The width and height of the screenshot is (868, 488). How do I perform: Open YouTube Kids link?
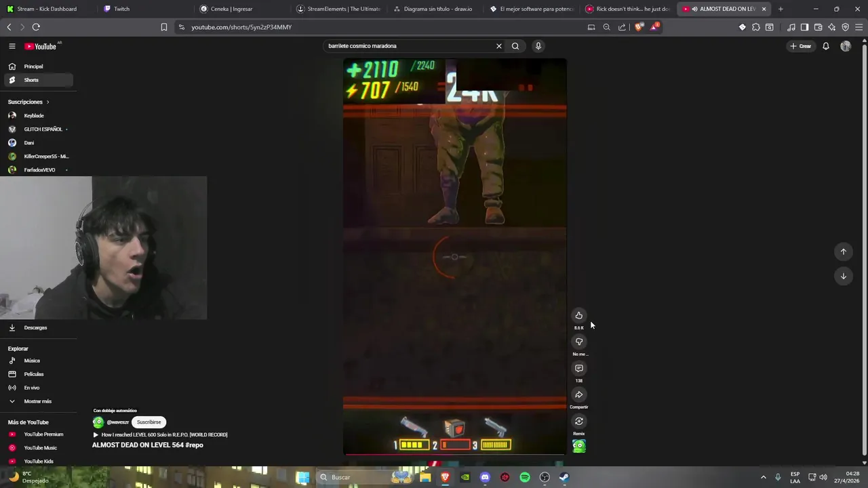[x=39, y=462]
